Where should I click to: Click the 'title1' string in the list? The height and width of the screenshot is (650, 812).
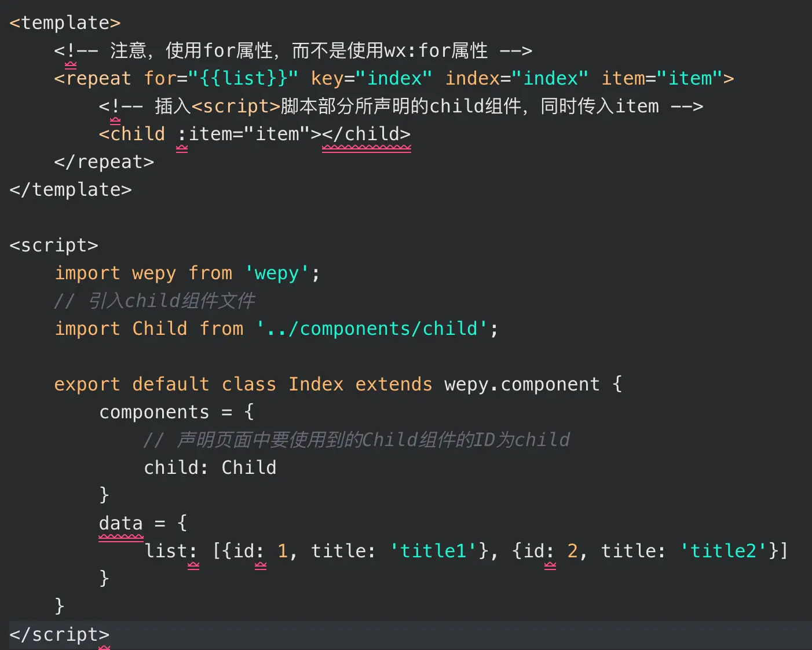click(x=433, y=551)
